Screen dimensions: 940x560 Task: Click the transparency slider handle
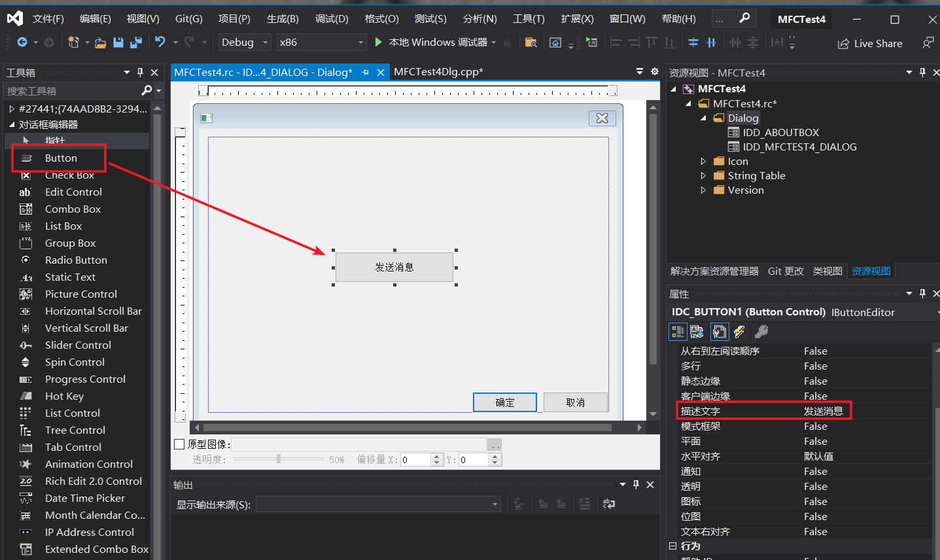pos(279,459)
